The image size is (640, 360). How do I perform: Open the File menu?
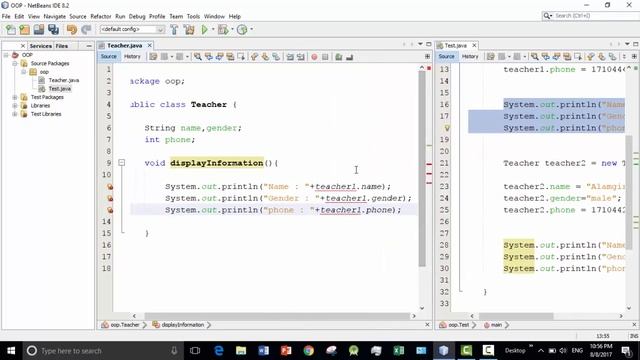[6, 16]
